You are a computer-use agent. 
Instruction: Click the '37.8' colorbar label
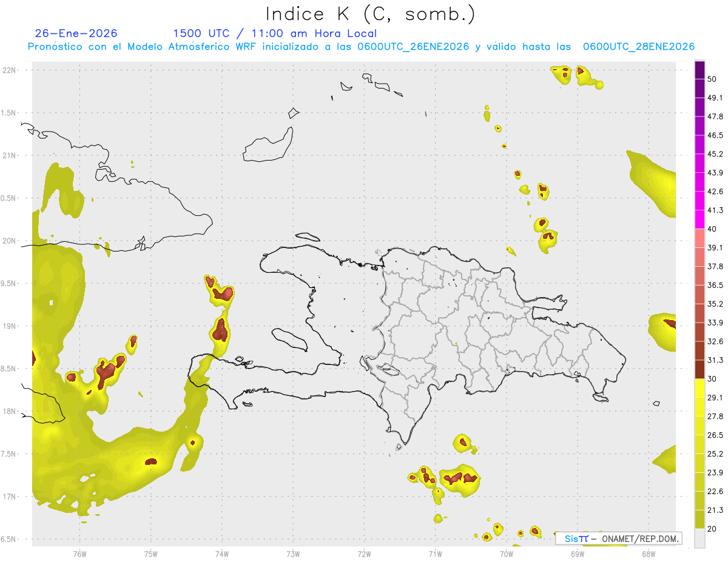coord(715,266)
